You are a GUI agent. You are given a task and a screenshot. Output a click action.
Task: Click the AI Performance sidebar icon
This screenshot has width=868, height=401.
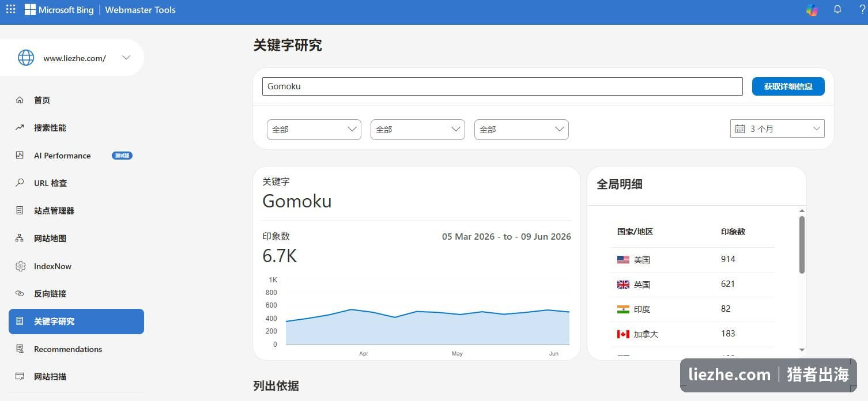(20, 156)
